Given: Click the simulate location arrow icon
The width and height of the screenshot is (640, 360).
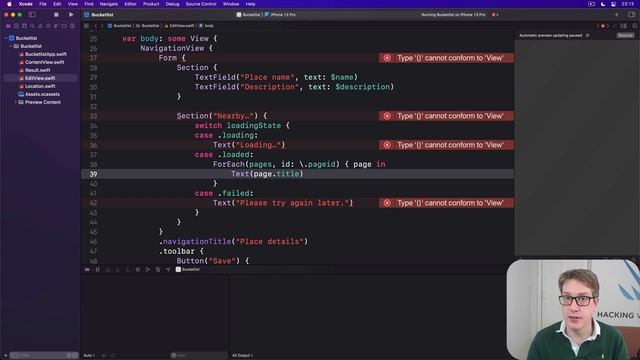Looking at the screenshot, I should [168, 270].
